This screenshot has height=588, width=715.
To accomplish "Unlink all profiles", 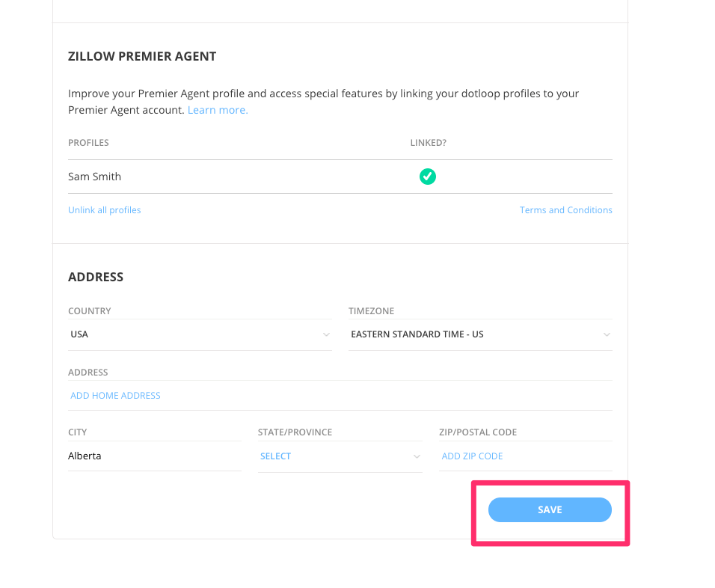I will click(x=104, y=210).
